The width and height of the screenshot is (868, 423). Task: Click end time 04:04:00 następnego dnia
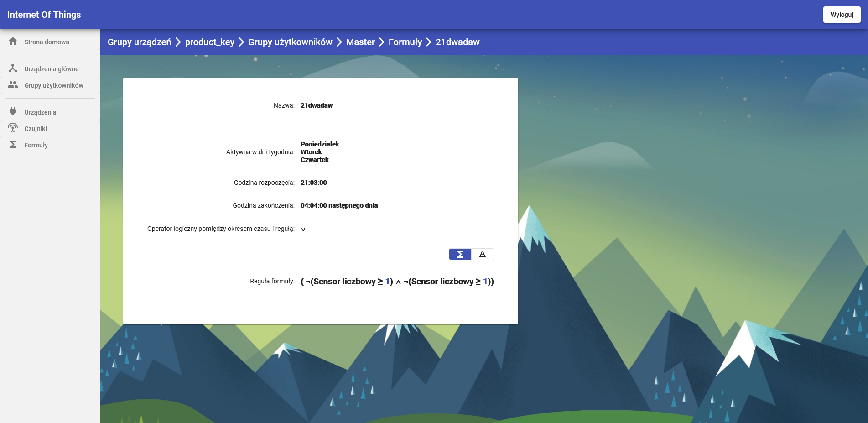click(339, 205)
